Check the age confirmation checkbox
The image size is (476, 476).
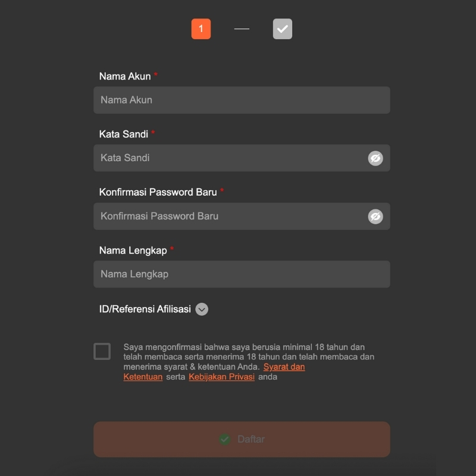[x=102, y=352]
